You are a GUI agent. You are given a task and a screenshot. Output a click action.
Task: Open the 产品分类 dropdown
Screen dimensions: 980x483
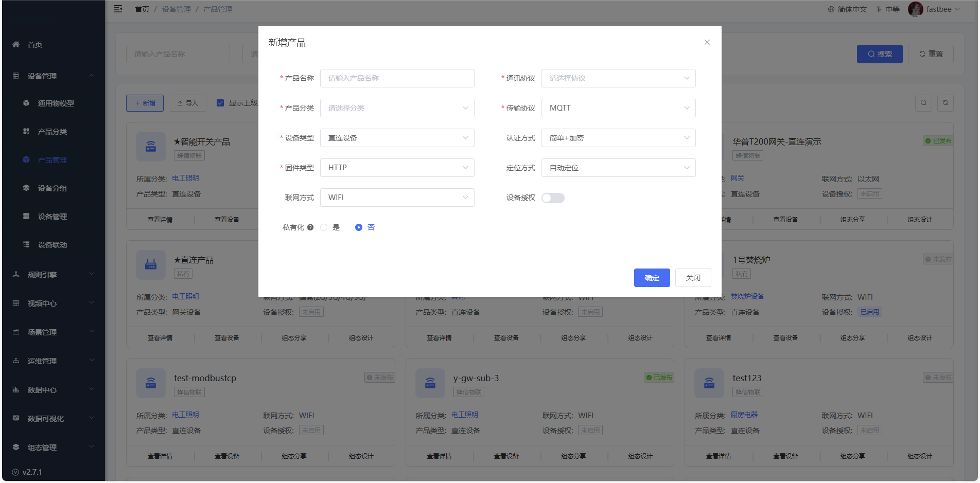tap(397, 108)
